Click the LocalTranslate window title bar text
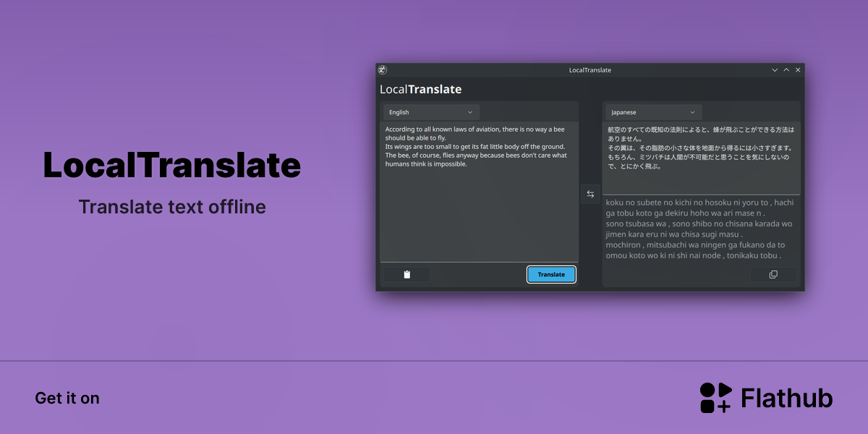Image resolution: width=868 pixels, height=434 pixels. pos(590,70)
